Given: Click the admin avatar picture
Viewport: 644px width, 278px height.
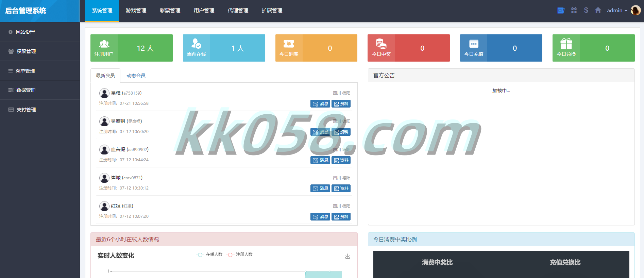Looking at the screenshot, I should click(x=635, y=10).
